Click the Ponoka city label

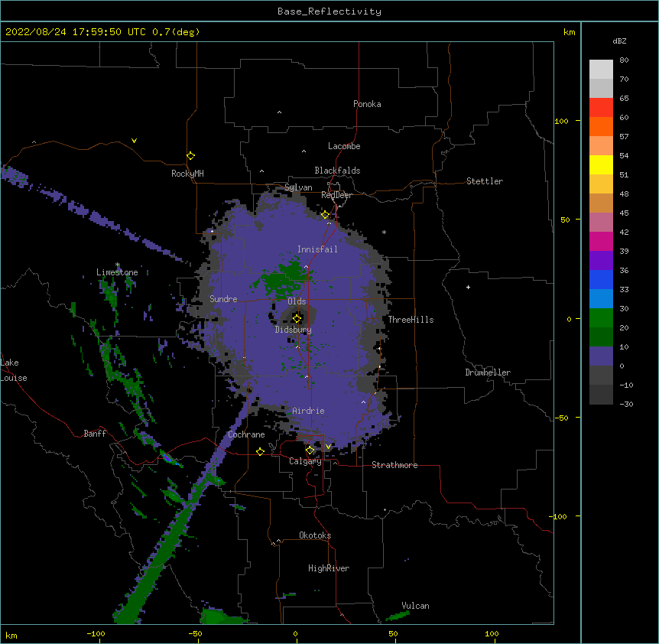(x=367, y=104)
